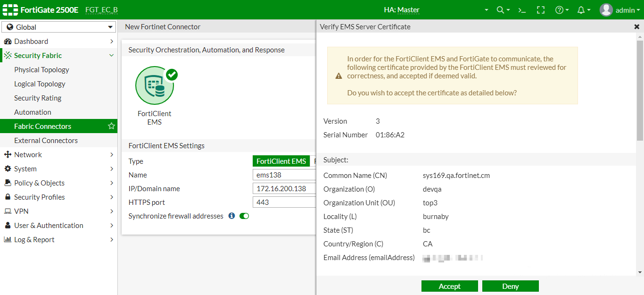Click the Policy & Objects icon
644x295 pixels.
(x=8, y=183)
